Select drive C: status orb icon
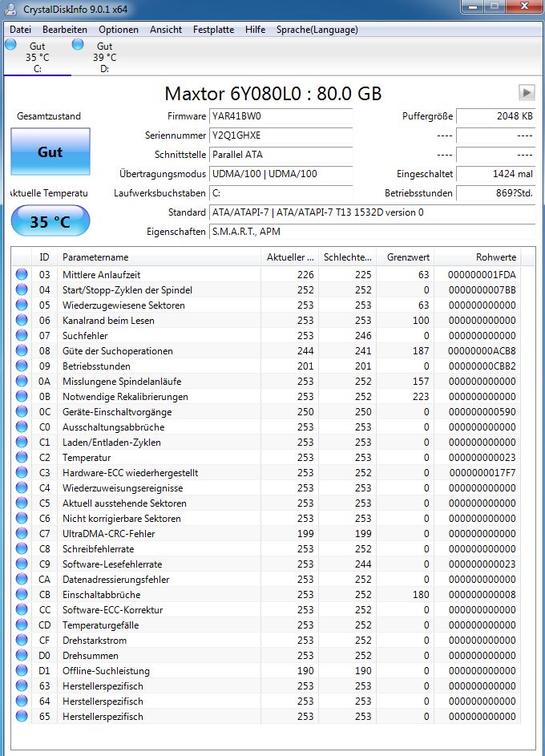The width and height of the screenshot is (545, 756). click(10, 46)
